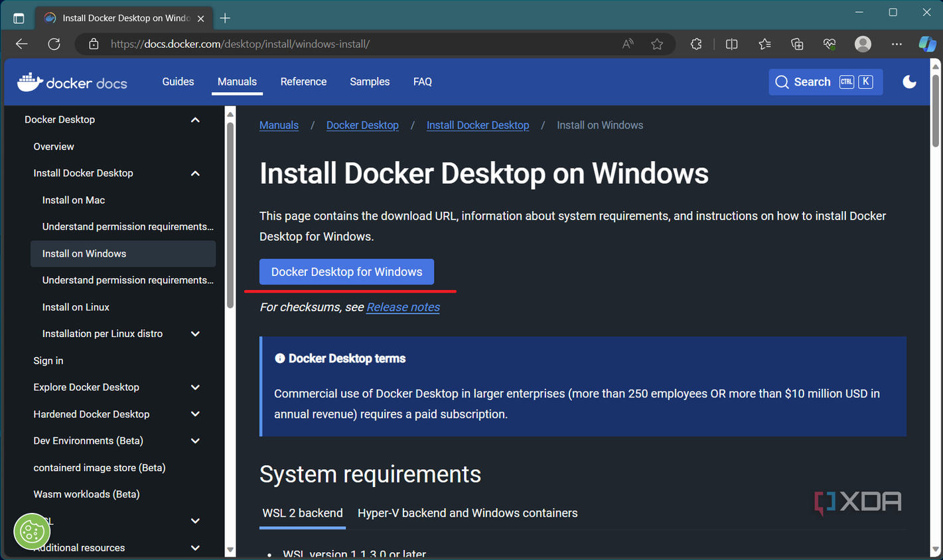Click Install Docker Desktop breadcrumb link
Viewport: 943px width, 560px height.
[478, 125]
